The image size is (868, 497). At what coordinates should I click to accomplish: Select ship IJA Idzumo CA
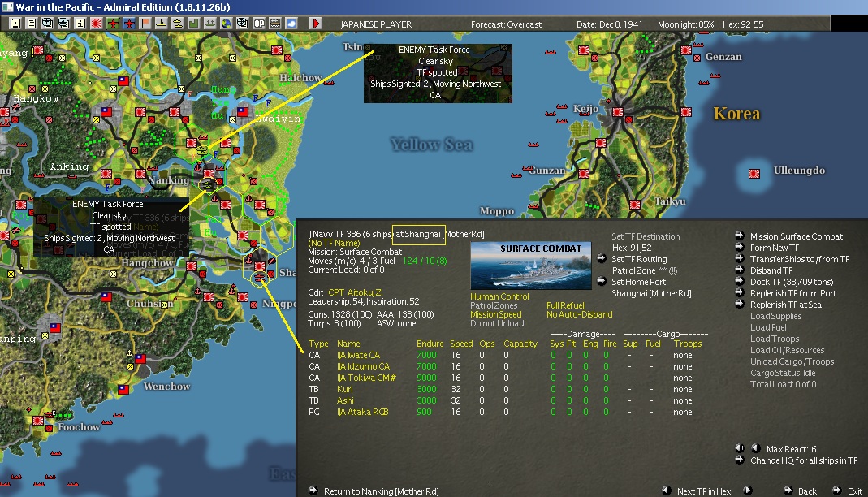[363, 366]
